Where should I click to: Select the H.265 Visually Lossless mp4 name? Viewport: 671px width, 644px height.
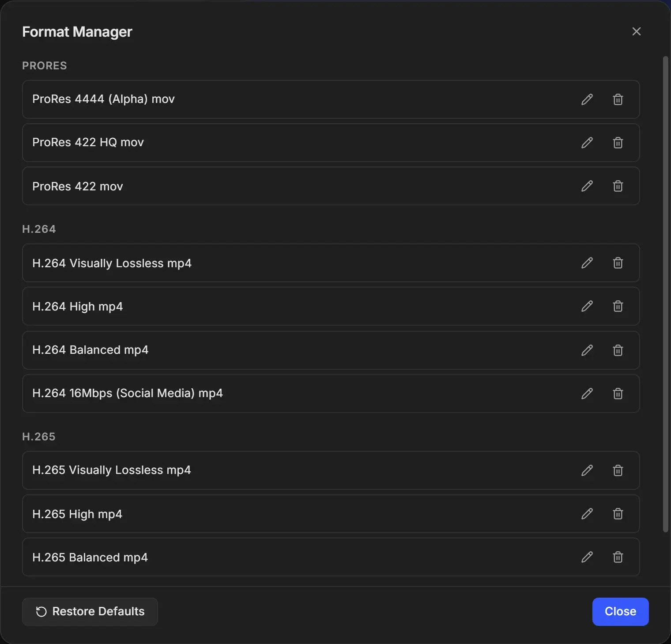click(112, 470)
